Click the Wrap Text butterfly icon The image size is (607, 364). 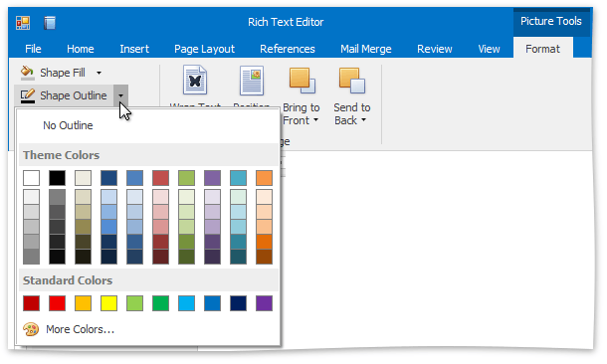(x=195, y=81)
